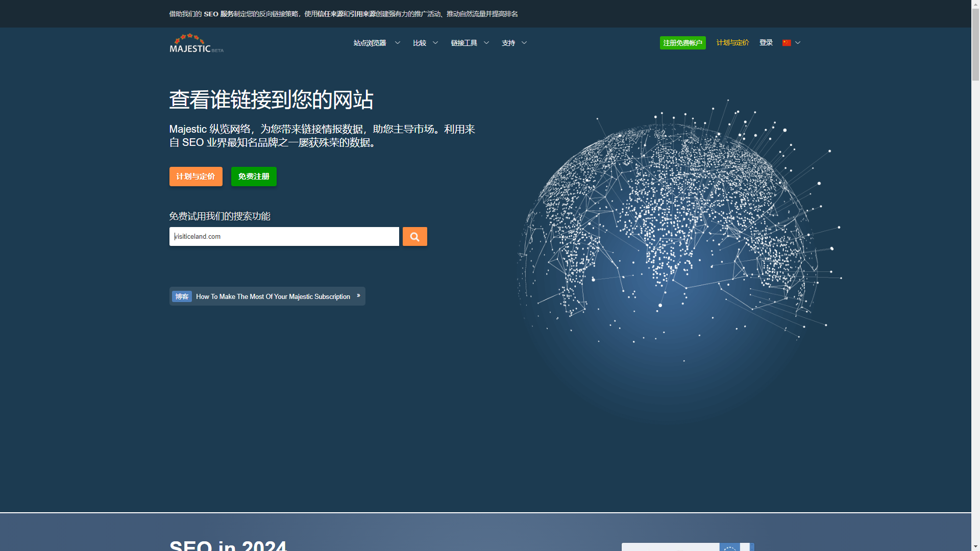
Task: Open the 站点浏览器 menu
Action: 370,43
